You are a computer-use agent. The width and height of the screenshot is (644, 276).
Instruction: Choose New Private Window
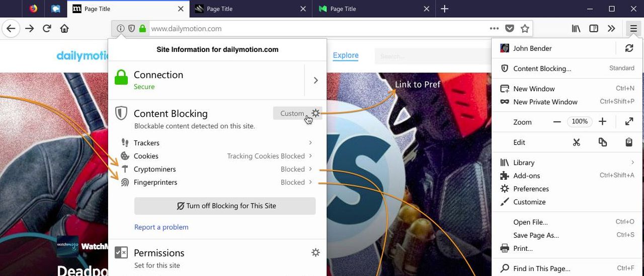pyautogui.click(x=567, y=102)
